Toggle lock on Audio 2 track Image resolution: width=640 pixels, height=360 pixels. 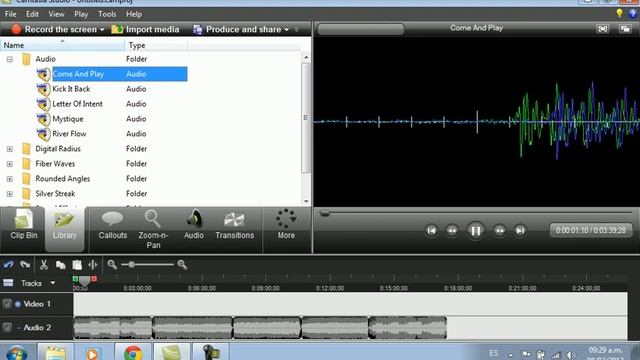pyautogui.click(x=7, y=327)
